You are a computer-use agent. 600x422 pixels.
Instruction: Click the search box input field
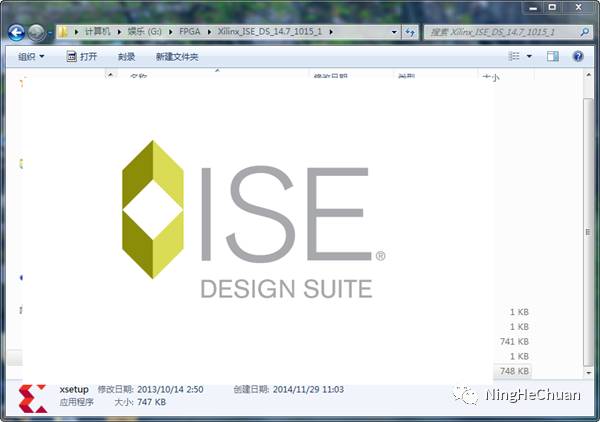pos(500,33)
